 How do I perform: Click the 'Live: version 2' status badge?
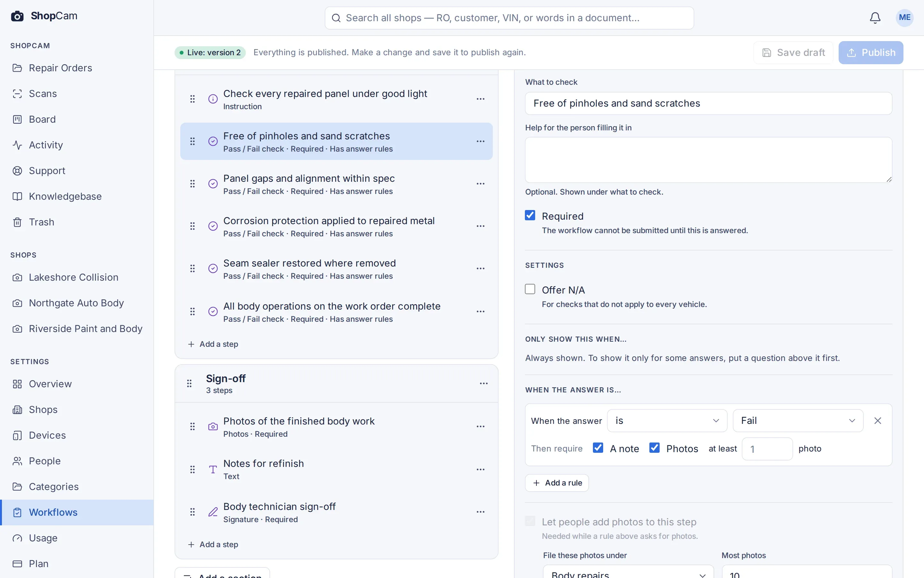(210, 53)
